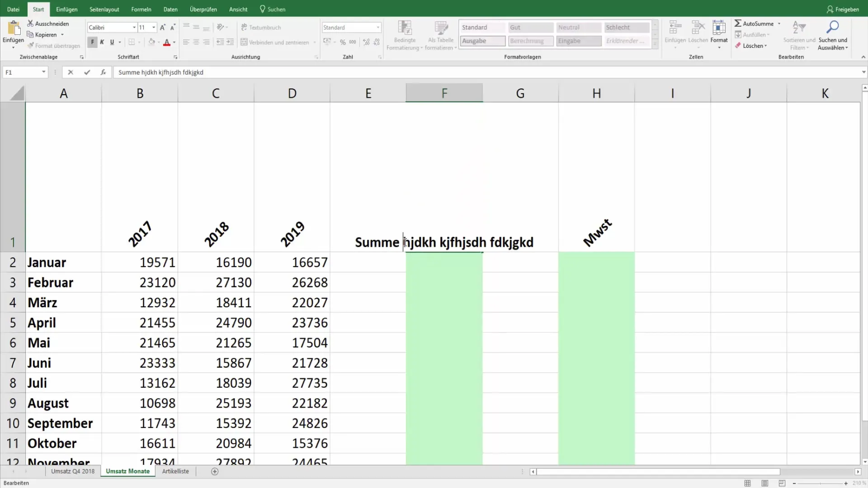Open the Kopieren dropdown arrow
This screenshot has width=868, height=488.
[62, 35]
